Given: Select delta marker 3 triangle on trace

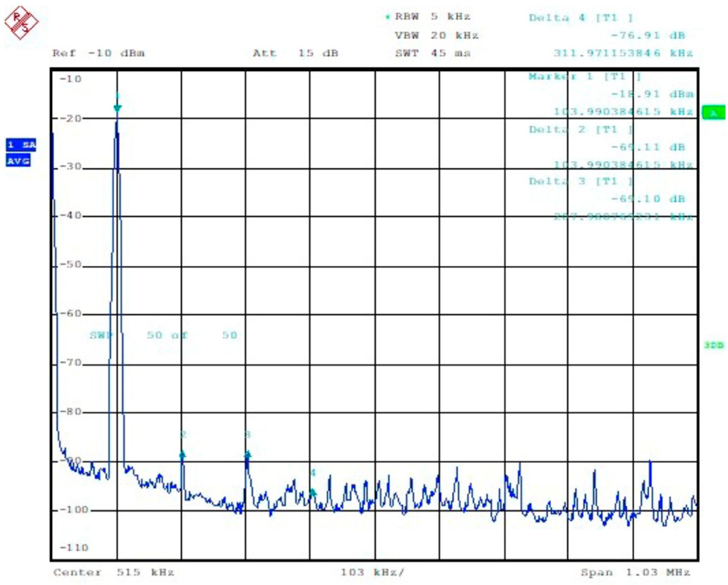Looking at the screenshot, I should coord(247,454).
